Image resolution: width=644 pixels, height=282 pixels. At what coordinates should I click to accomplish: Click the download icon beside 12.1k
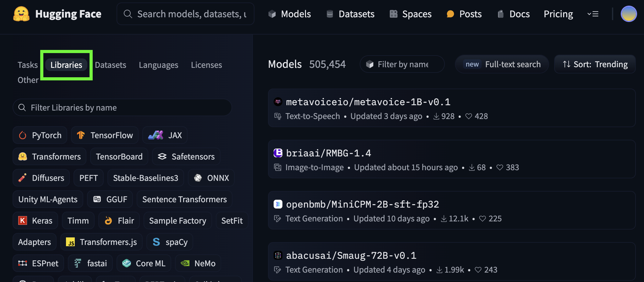click(x=444, y=219)
